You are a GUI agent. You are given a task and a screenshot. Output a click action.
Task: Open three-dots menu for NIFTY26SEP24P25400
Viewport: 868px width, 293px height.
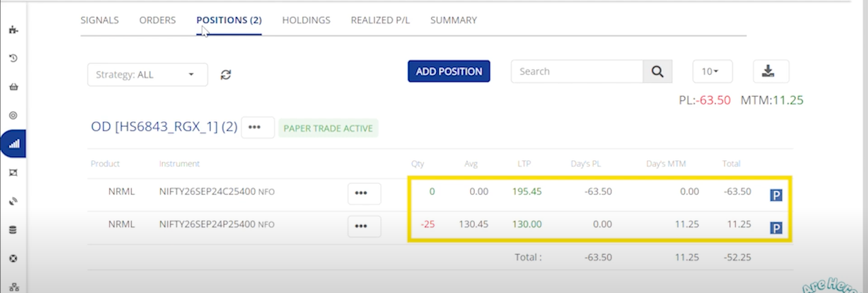[364, 226]
